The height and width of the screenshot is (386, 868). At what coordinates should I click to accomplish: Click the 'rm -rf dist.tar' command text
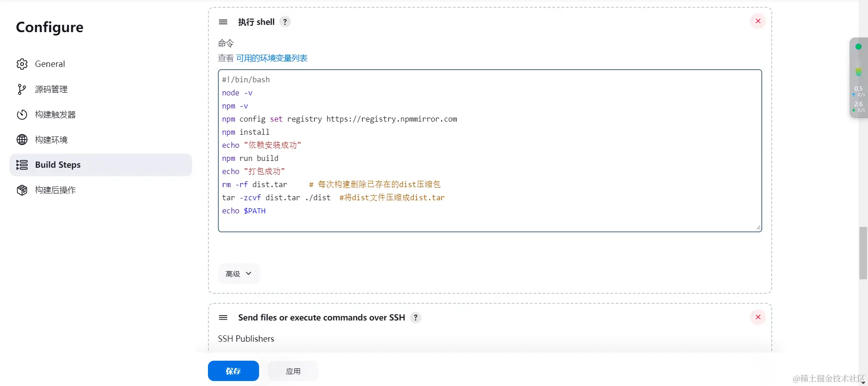[x=255, y=184]
